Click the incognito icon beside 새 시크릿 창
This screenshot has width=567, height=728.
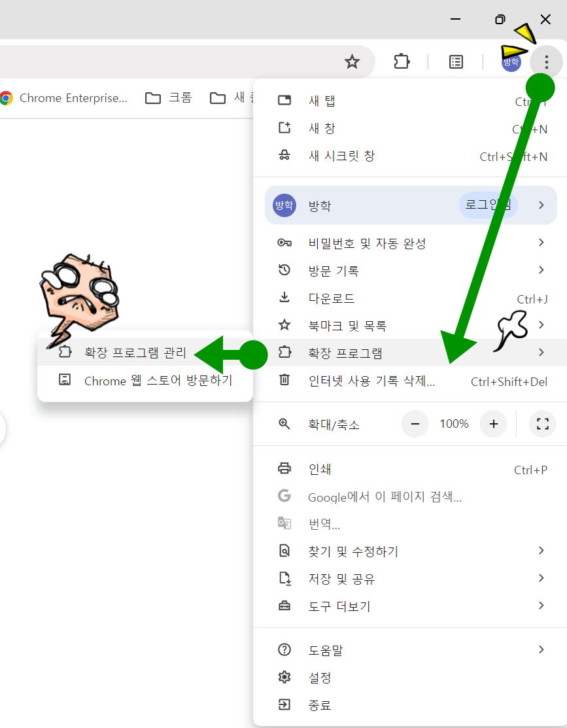tap(284, 156)
